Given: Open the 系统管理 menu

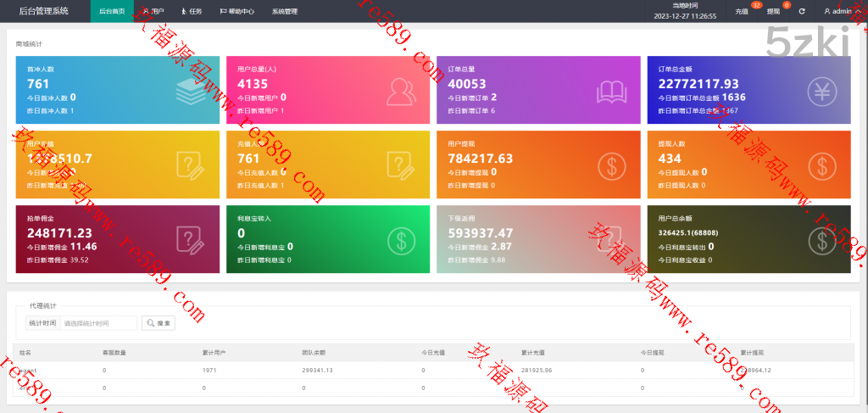Looking at the screenshot, I should pyautogui.click(x=284, y=12).
